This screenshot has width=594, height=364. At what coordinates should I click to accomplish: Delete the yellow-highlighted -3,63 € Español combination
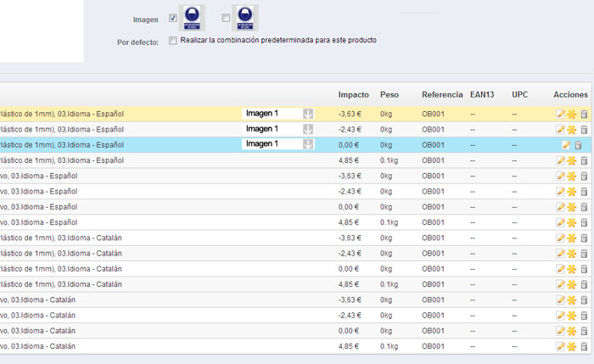tap(584, 114)
